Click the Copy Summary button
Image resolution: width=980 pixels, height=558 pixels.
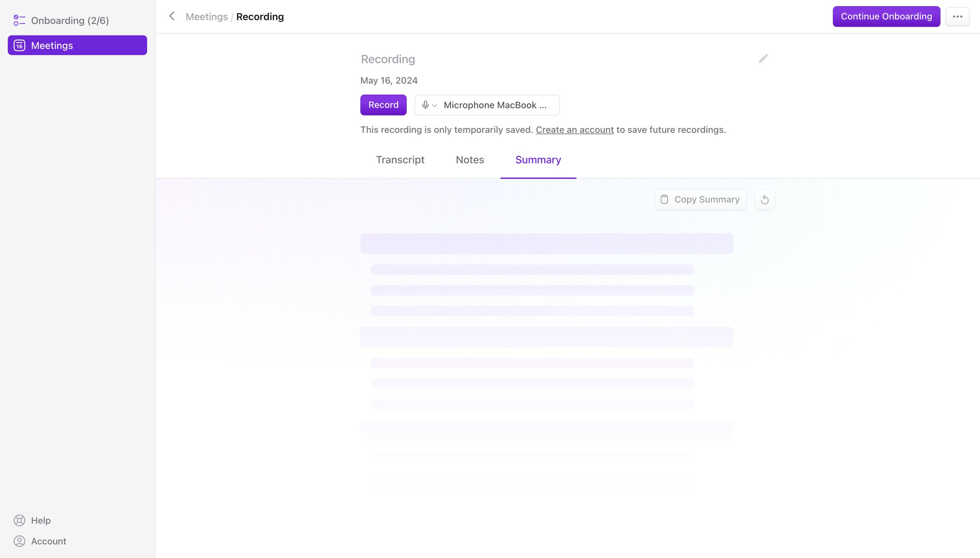point(701,200)
